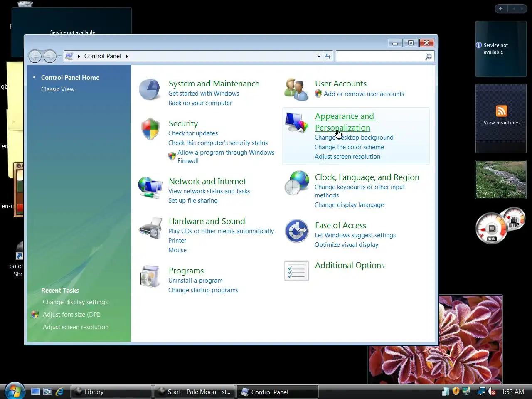Viewport: 532px width, 399px height.
Task: Click the Clock, Language, and Region icon
Action: click(x=297, y=183)
